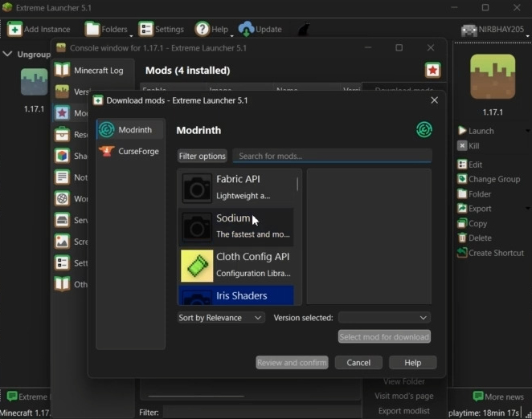Open the Shader packs cube icon
Image resolution: width=532 pixels, height=419 pixels.
[x=62, y=156]
